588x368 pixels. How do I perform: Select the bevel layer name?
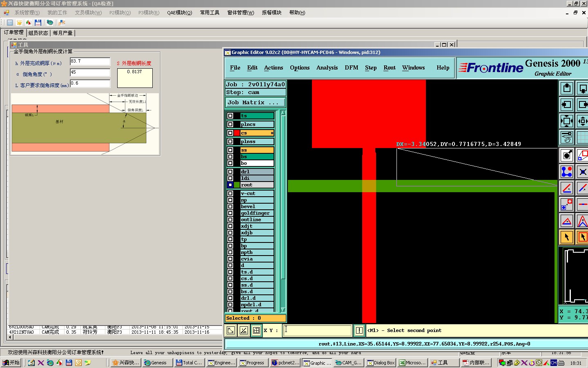pyautogui.click(x=257, y=206)
